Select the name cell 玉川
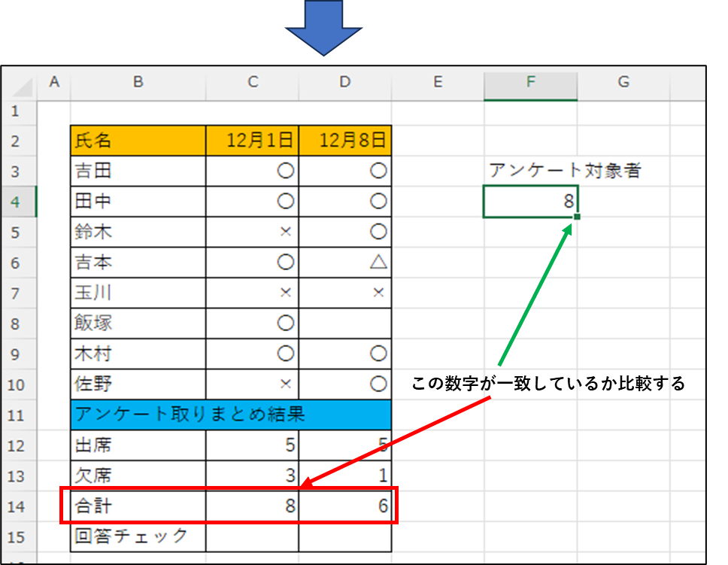728x565 pixels. 138,293
